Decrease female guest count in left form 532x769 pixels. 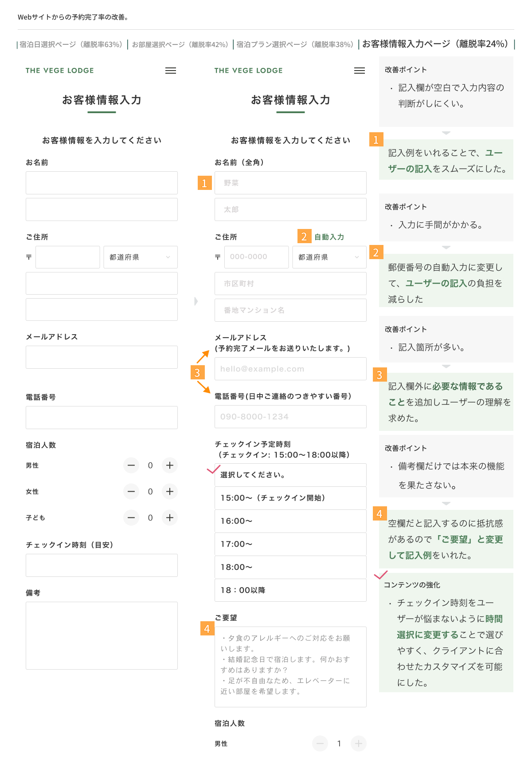131,492
